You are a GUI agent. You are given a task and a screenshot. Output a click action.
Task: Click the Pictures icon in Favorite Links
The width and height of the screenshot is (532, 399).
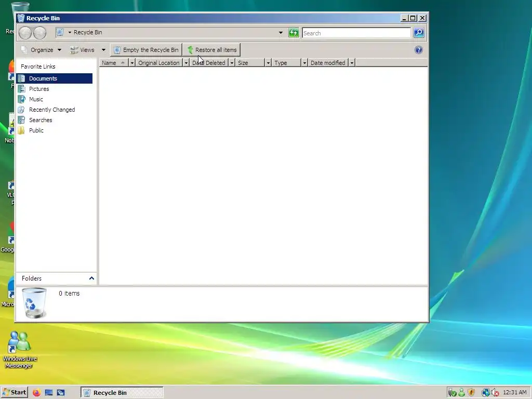point(21,89)
